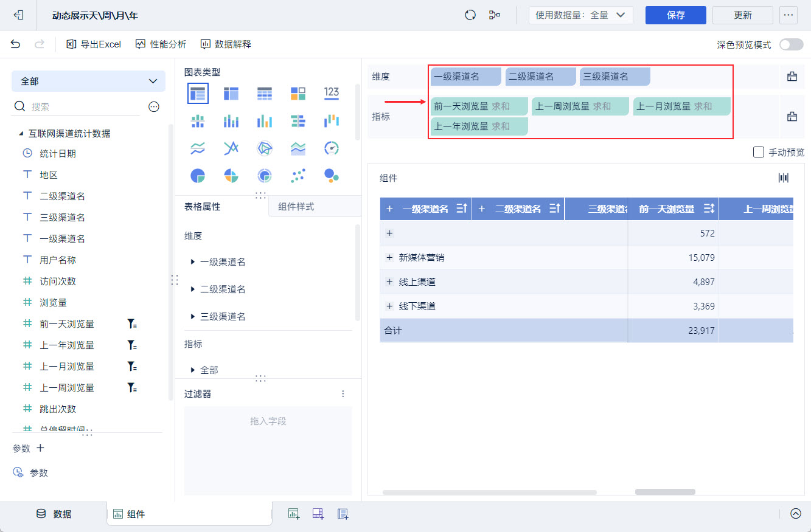Screen dimensions: 811x532
Task: Select the detail table chart type
Action: 265,93
